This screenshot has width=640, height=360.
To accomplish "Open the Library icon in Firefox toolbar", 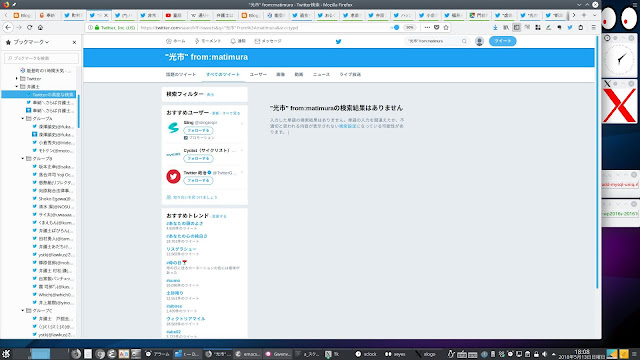I will 506,27.
